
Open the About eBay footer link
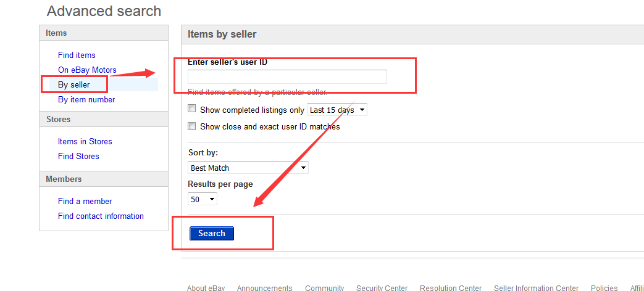coord(206,288)
